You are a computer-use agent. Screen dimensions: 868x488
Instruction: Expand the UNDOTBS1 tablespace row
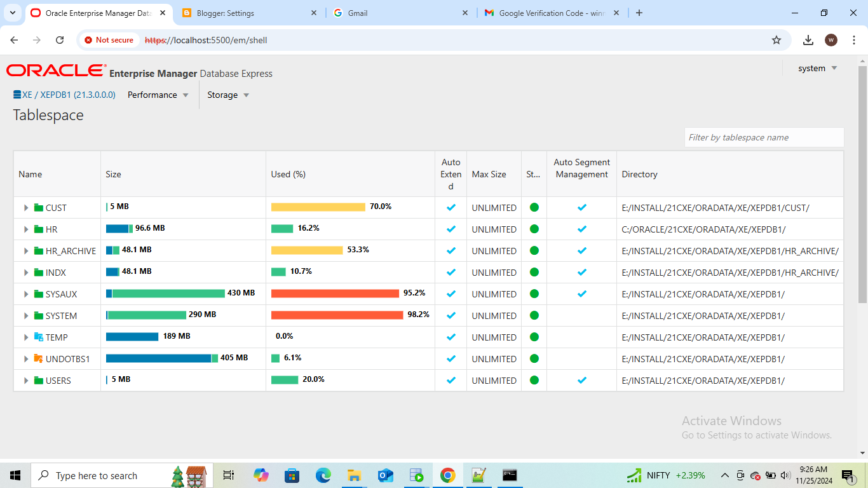(26, 359)
